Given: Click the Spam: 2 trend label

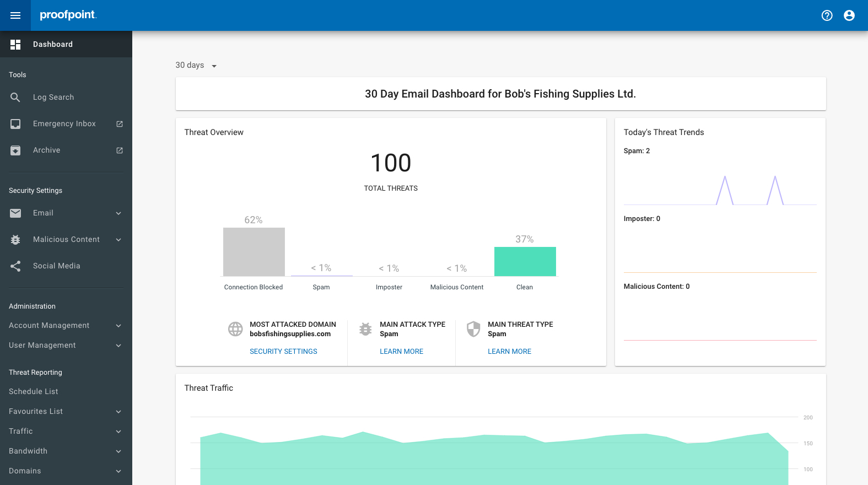Looking at the screenshot, I should point(637,151).
